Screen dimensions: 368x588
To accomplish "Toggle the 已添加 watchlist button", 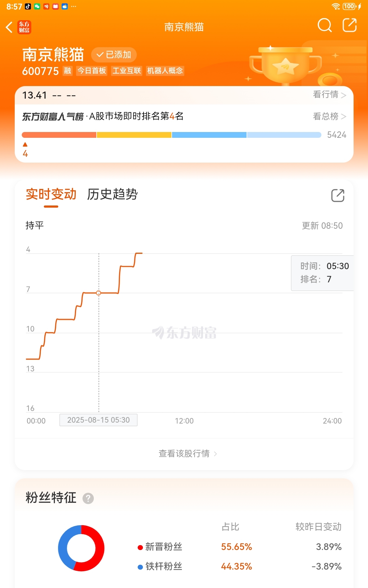I will 114,55.
